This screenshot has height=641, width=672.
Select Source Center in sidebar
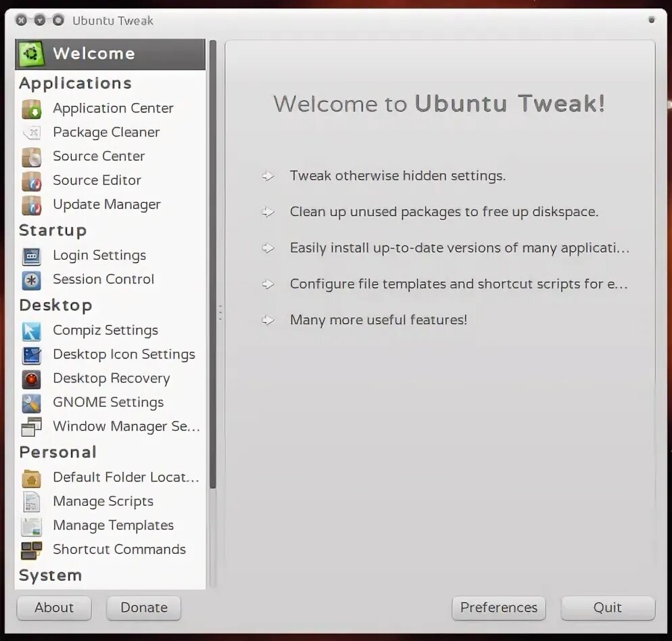click(99, 156)
